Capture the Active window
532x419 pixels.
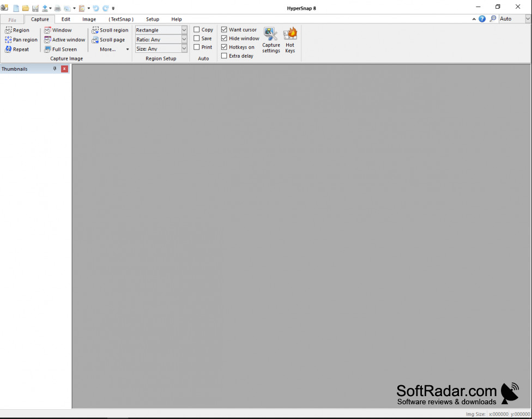(x=64, y=40)
